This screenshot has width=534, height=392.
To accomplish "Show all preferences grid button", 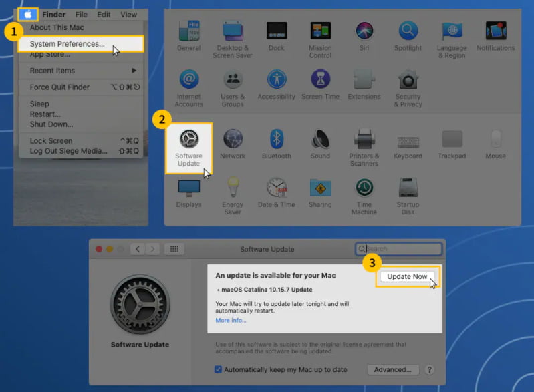I will (x=174, y=249).
